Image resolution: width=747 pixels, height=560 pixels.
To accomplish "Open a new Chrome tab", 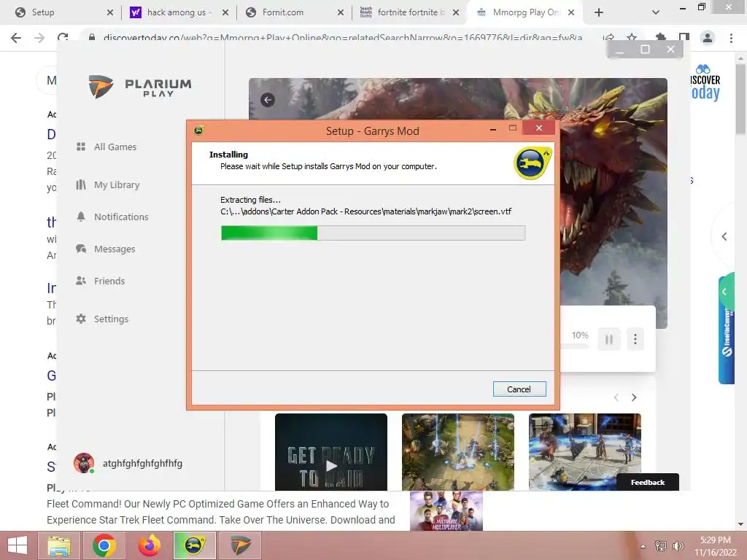I will pos(599,12).
